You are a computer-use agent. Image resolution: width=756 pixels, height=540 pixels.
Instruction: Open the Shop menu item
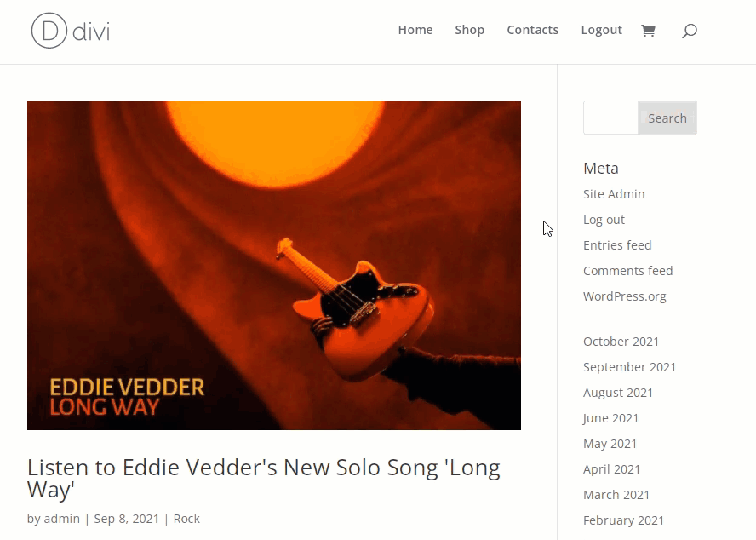[x=470, y=30]
